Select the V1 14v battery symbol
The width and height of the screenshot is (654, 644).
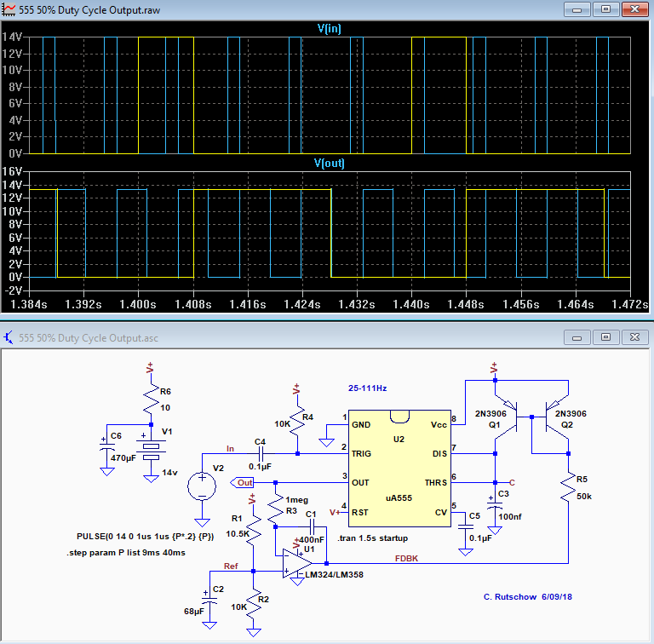pyautogui.click(x=151, y=451)
